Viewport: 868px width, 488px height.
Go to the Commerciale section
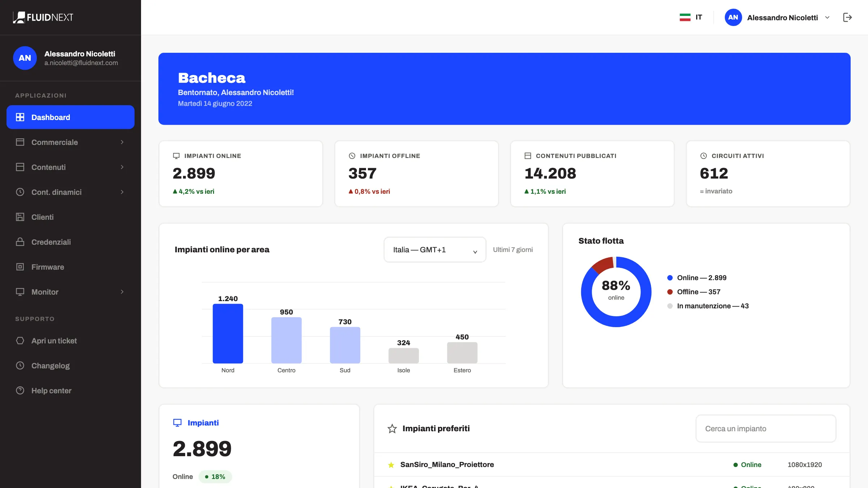(71, 142)
